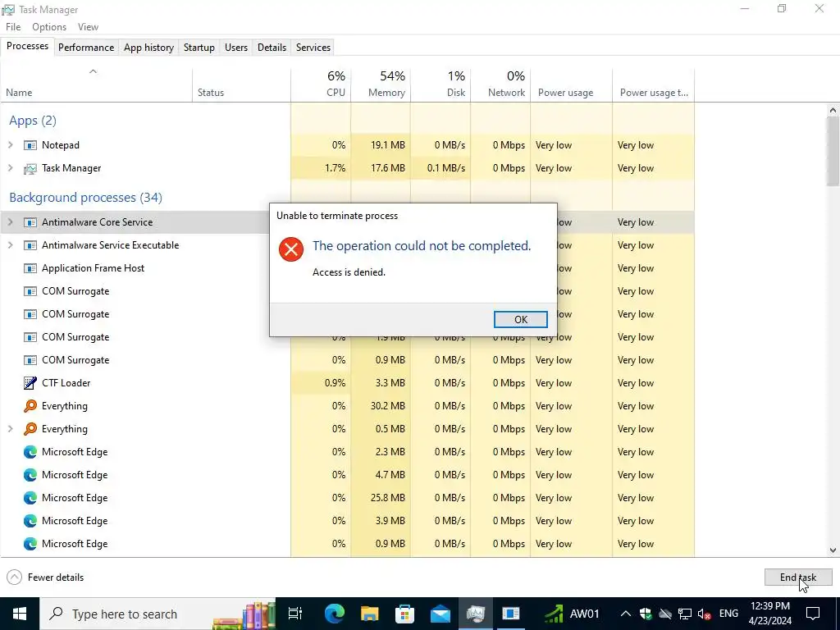Sort by the Network column header
The width and height of the screenshot is (840, 630).
pyautogui.click(x=501, y=84)
